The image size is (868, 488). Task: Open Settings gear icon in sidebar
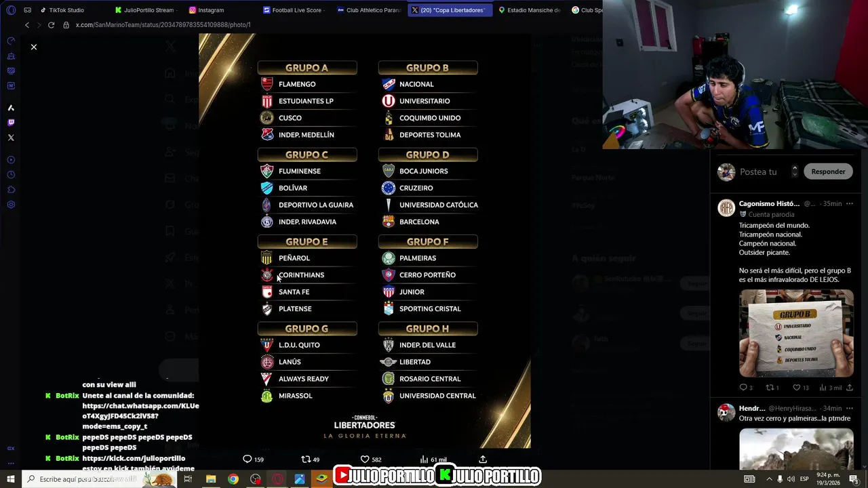pos(11,205)
